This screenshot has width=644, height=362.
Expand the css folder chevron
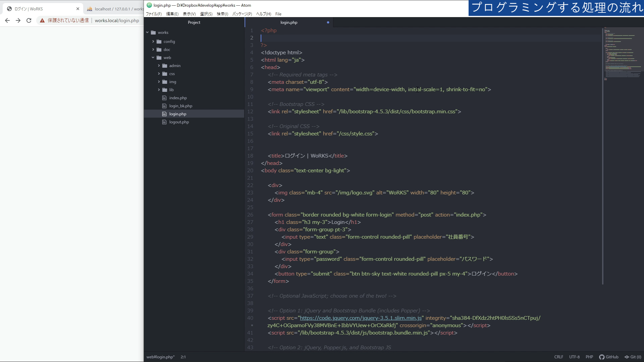tap(159, 74)
